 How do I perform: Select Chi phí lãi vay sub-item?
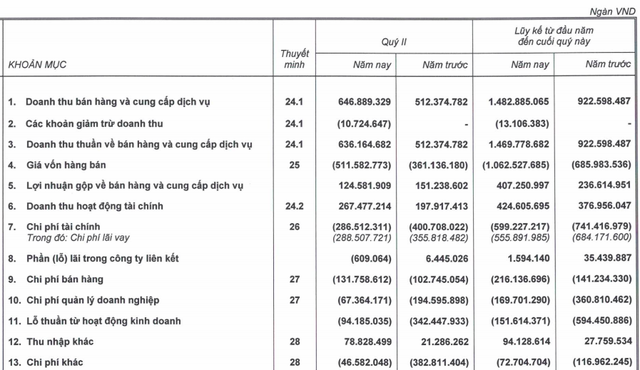click(x=78, y=238)
